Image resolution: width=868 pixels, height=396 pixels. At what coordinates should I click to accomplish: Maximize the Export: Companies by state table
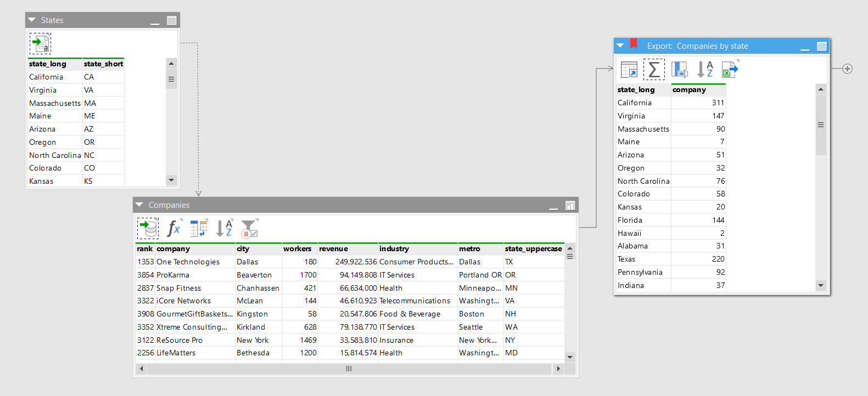(x=822, y=47)
